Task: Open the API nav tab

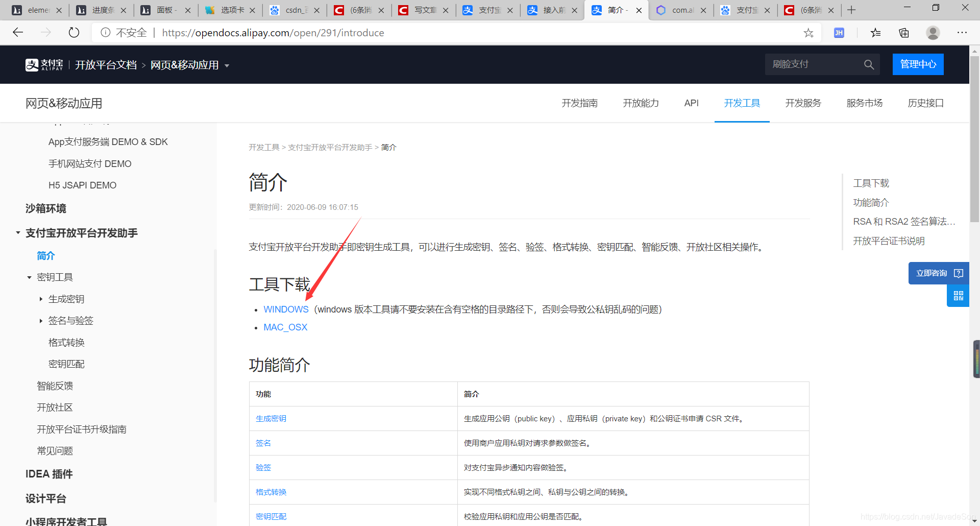Action: tap(691, 103)
